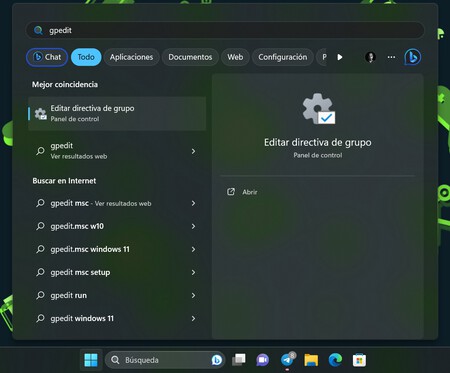Image resolution: width=450 pixels, height=373 pixels.
Task: Launch Microsoft Edge from taskbar
Action: 335,360
